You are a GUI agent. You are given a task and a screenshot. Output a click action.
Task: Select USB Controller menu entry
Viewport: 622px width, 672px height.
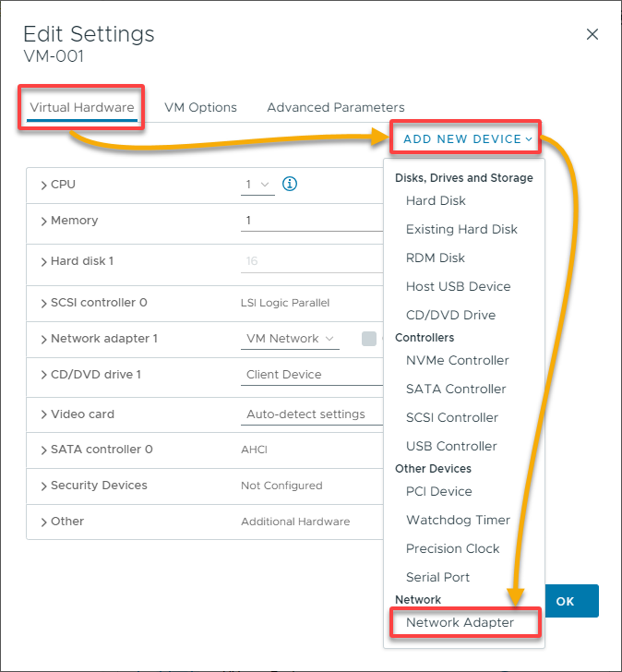tap(451, 446)
